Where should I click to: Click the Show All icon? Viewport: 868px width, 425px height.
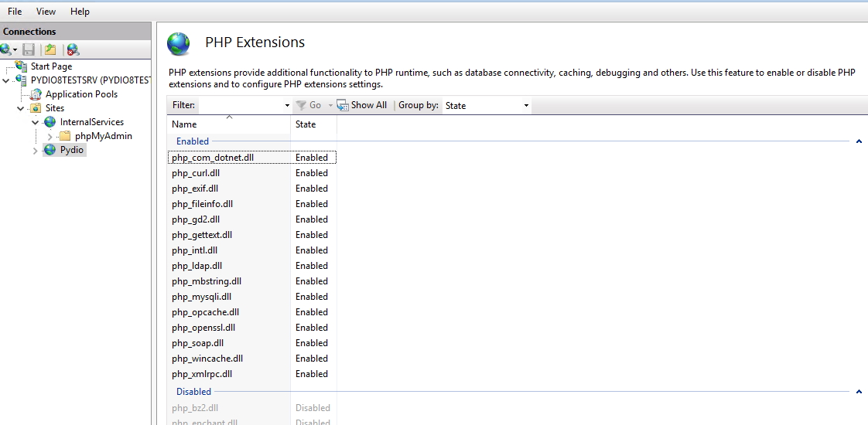pyautogui.click(x=343, y=105)
